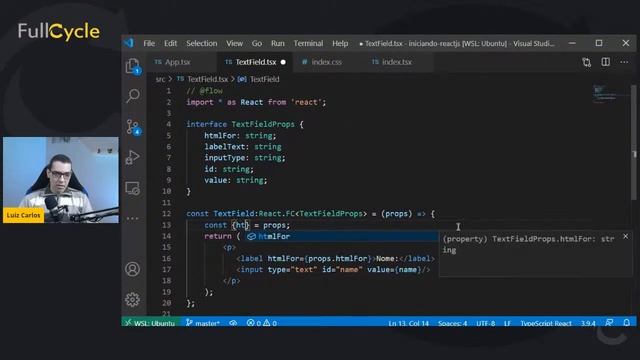The width and height of the screenshot is (640, 360).
Task: Open the Manage gear icon
Action: point(132,300)
